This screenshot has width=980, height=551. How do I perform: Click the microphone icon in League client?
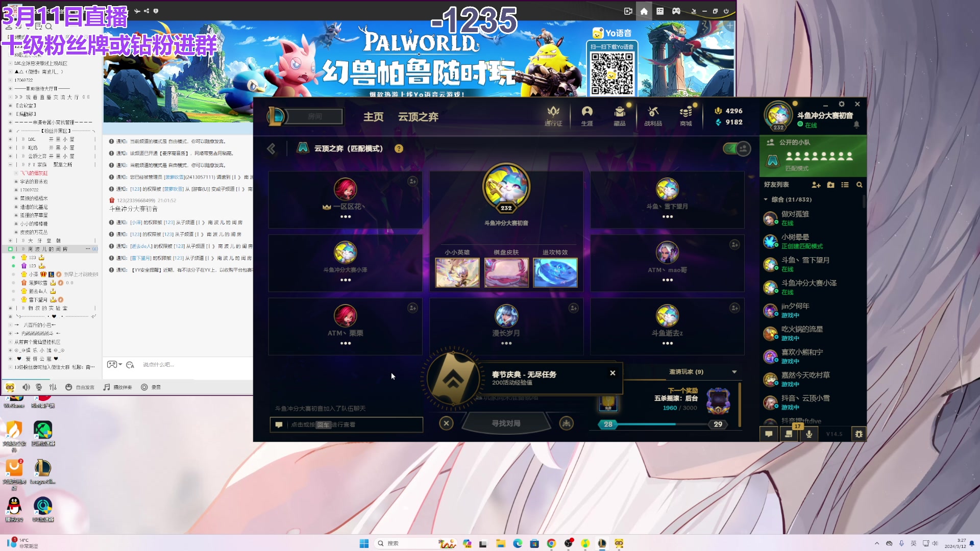pyautogui.click(x=809, y=434)
